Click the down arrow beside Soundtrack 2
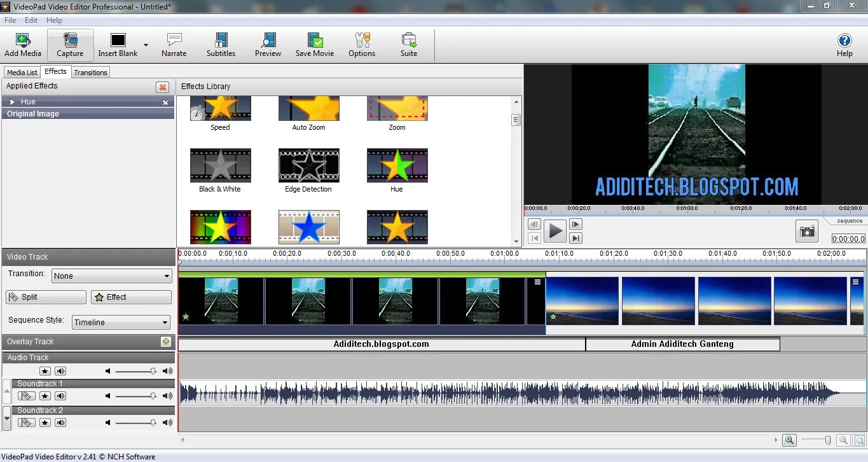The height and width of the screenshot is (462, 868). click(x=7, y=419)
